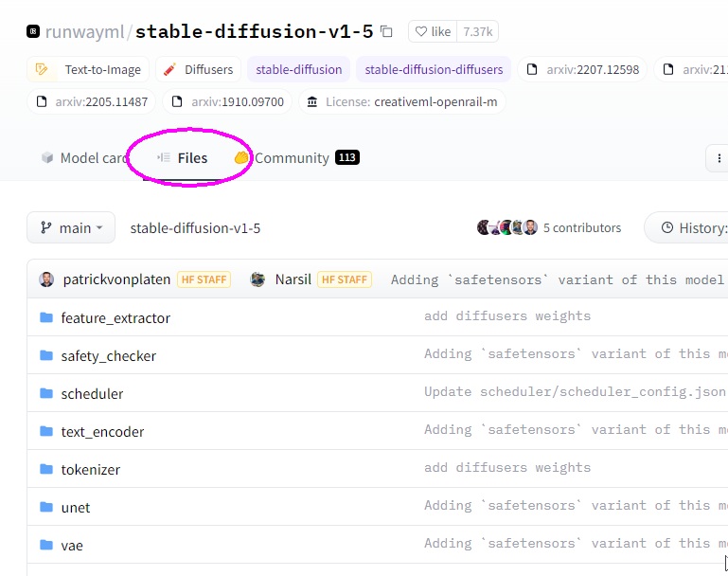Click the vae folder icon
The image size is (728, 576).
46,545
